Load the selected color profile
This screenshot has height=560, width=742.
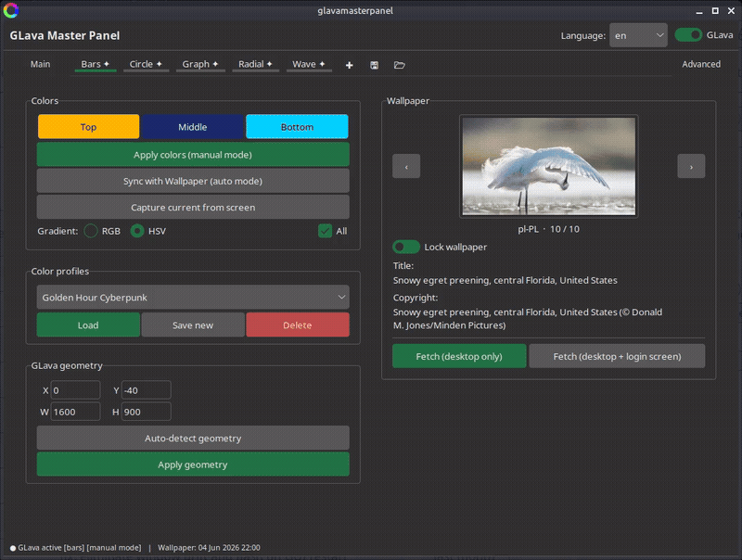click(x=88, y=325)
